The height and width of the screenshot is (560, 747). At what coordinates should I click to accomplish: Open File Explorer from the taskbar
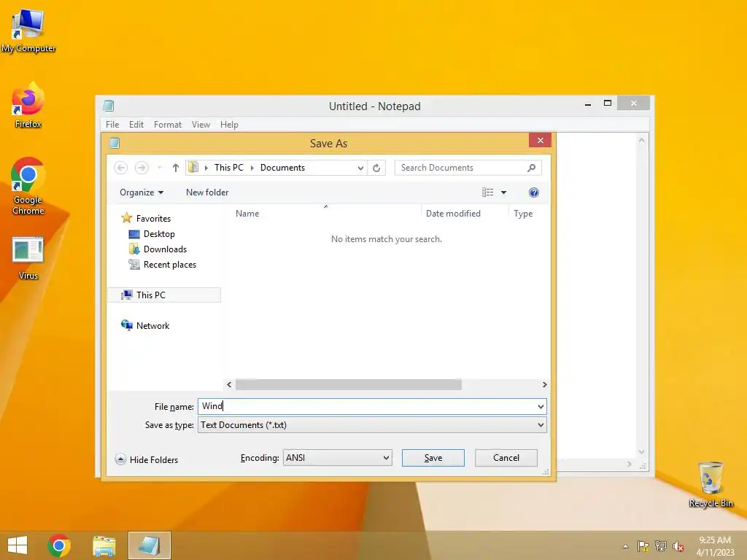pyautogui.click(x=104, y=545)
